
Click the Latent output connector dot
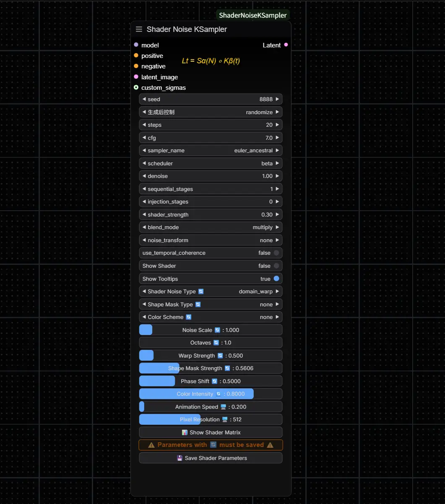tap(286, 45)
